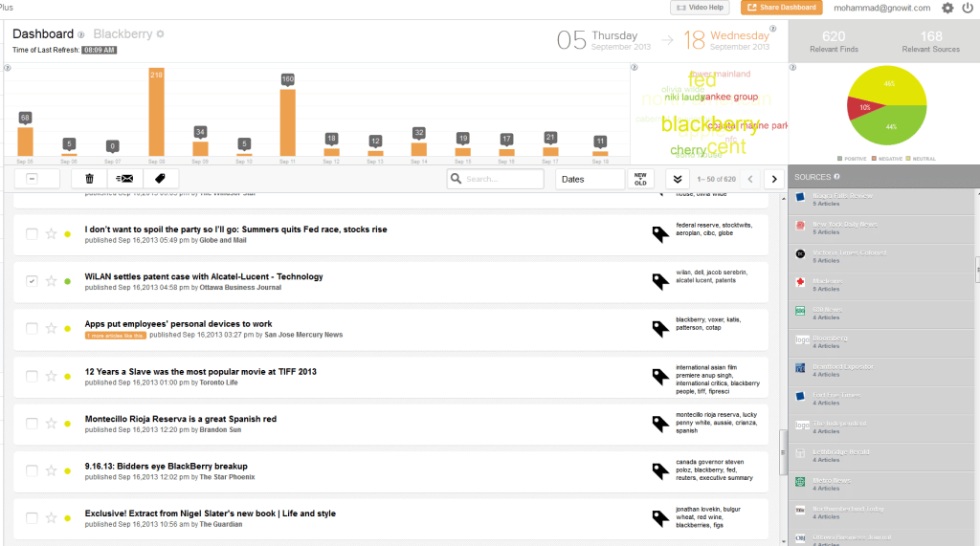Viewport: 980px width, 546px height.
Task: Toggle NEW/OLD sort order button
Action: 640,179
